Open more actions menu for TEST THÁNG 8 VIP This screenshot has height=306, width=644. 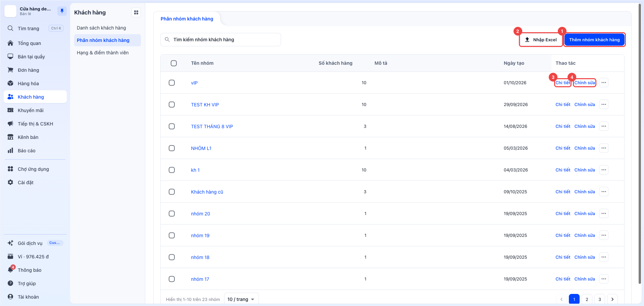(604, 126)
